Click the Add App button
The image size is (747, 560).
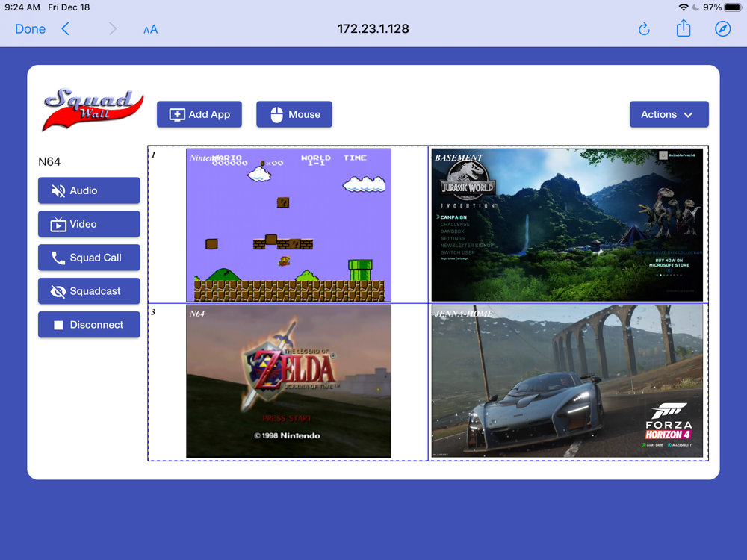(x=199, y=114)
